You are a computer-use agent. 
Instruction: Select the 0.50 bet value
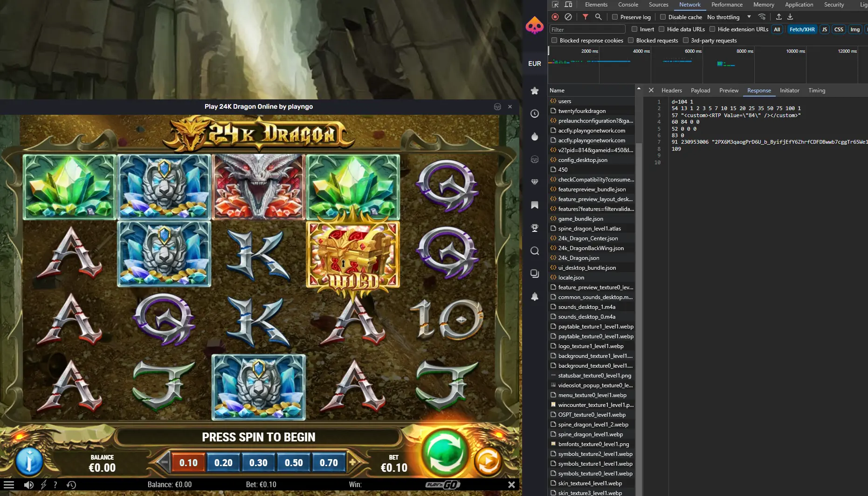(294, 463)
